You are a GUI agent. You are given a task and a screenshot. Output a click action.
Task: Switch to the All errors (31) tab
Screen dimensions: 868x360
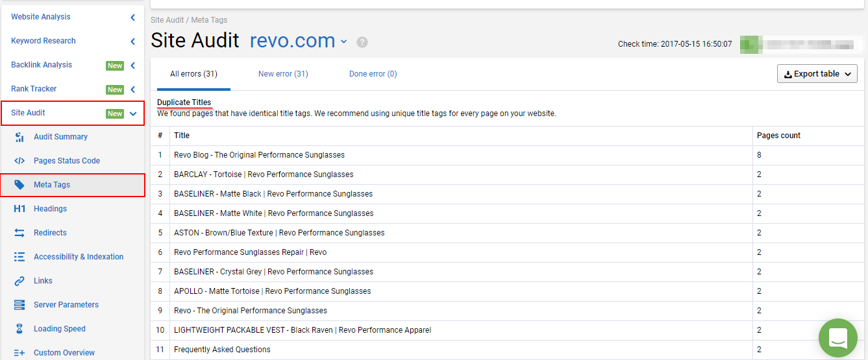tap(193, 74)
